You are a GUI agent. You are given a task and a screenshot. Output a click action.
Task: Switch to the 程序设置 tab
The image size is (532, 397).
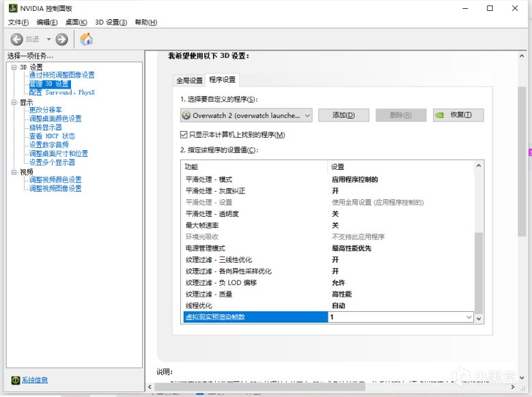click(222, 79)
